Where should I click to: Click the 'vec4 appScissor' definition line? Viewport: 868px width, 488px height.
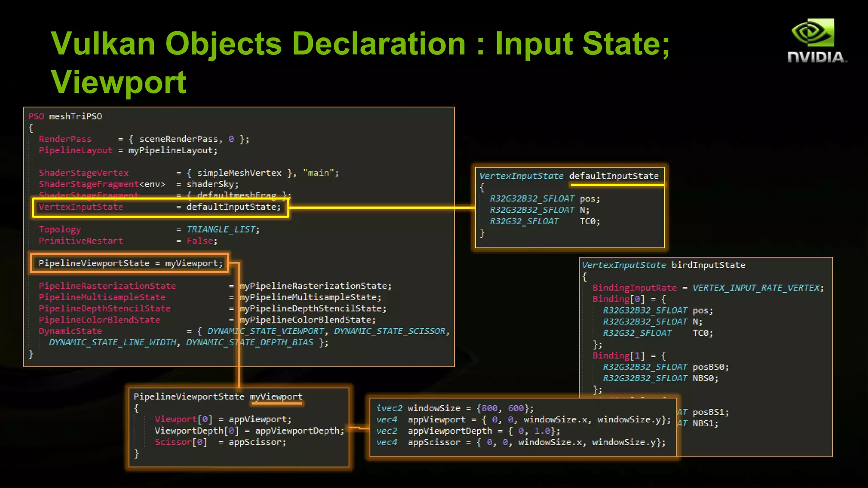click(521, 442)
